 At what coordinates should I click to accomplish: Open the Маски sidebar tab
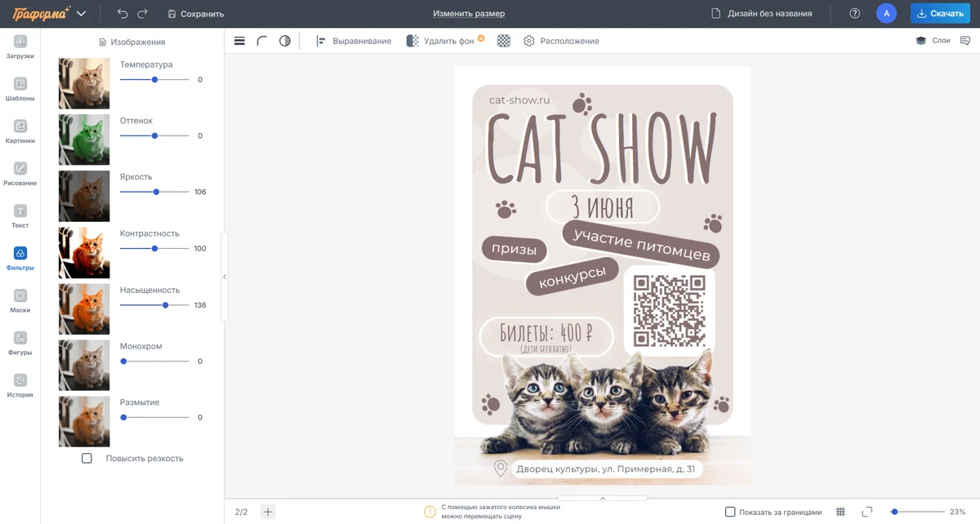[x=20, y=300]
